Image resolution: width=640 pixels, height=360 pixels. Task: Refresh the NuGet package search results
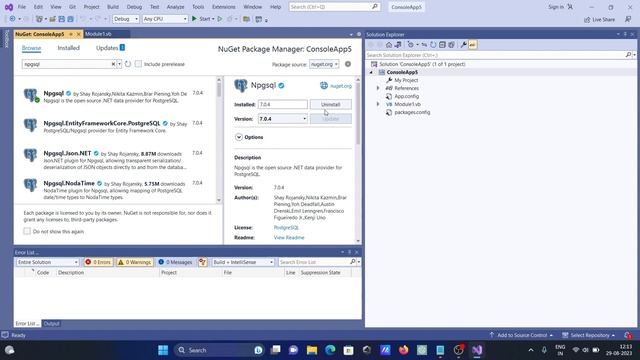(128, 64)
